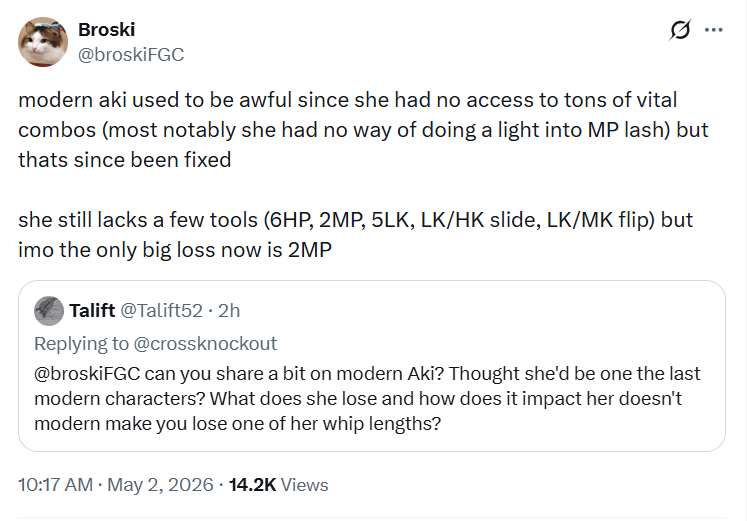Click the line 'thats since been fixed'
The height and width of the screenshot is (521, 747).
pos(125,160)
